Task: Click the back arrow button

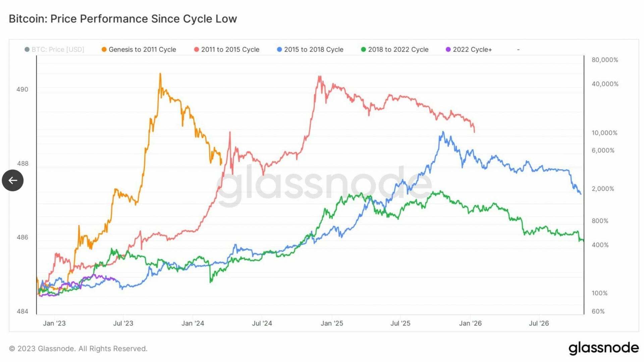Action: (x=13, y=180)
